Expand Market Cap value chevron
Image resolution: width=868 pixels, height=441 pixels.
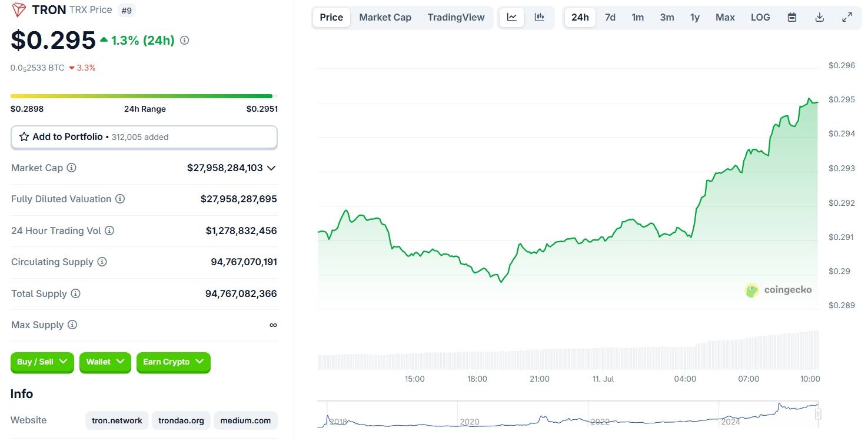tap(271, 168)
